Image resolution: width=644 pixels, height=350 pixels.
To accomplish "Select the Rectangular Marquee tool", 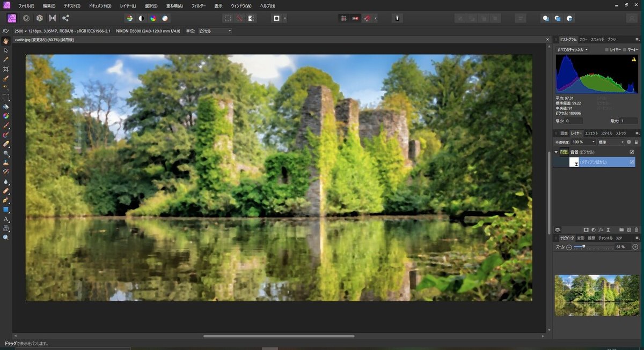I will (x=6, y=97).
